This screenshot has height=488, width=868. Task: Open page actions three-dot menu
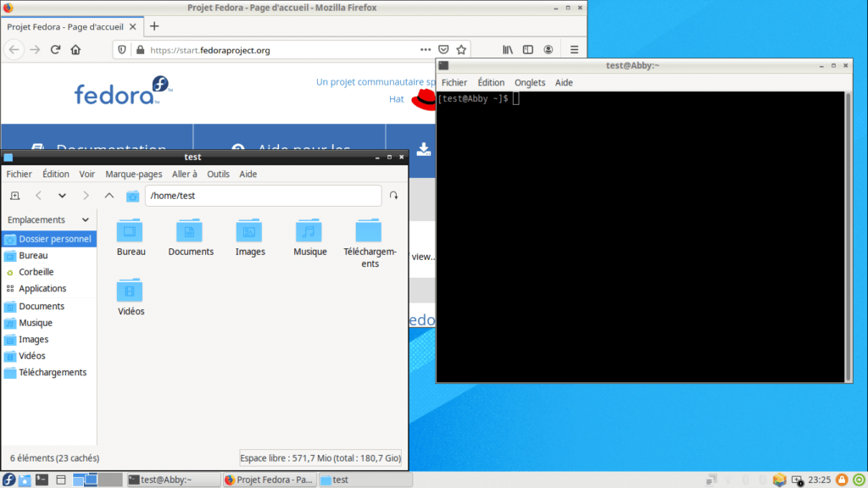(x=426, y=50)
